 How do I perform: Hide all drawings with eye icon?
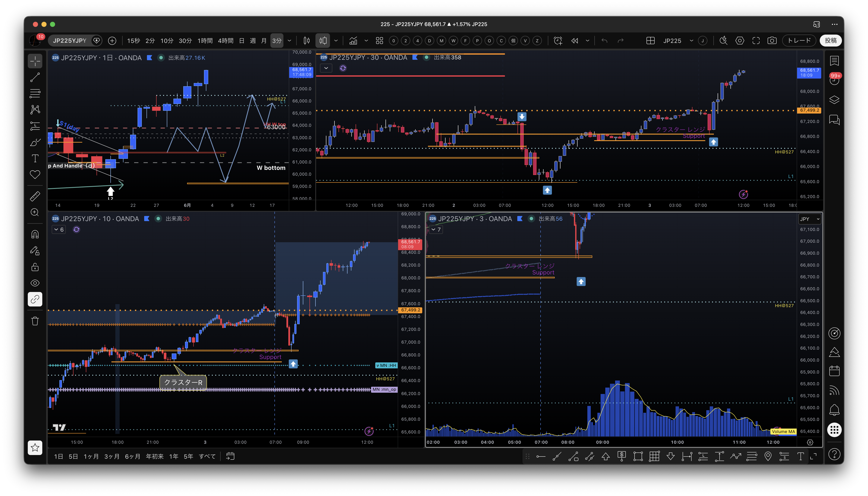pyautogui.click(x=35, y=283)
